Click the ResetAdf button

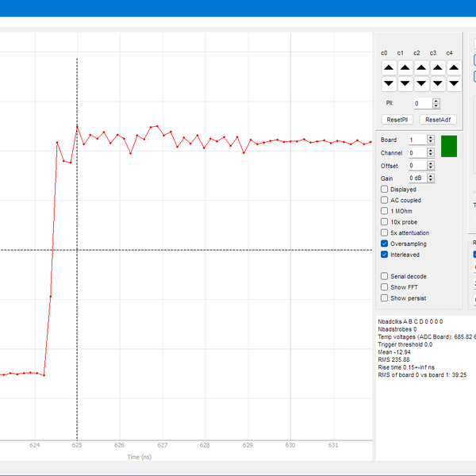click(438, 120)
